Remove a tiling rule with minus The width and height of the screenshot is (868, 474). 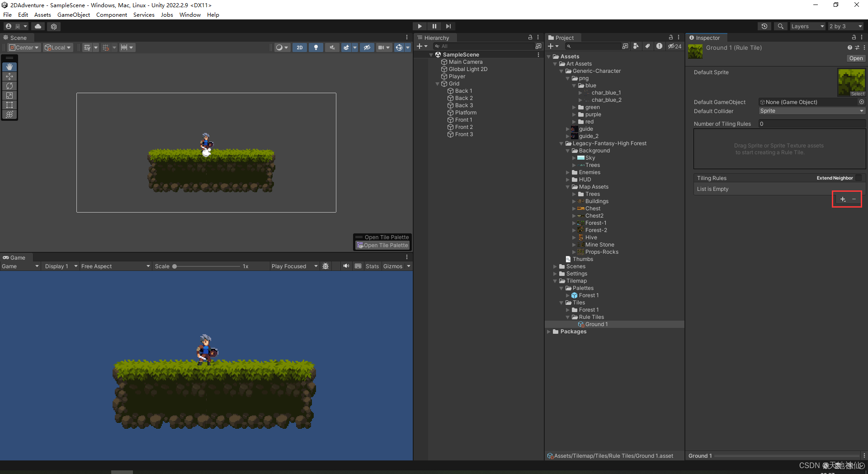click(854, 199)
